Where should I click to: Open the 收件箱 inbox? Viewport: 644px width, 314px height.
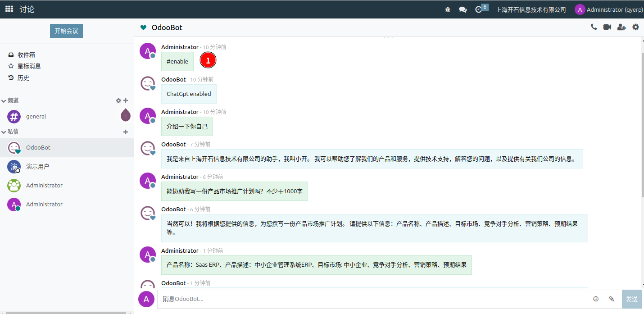click(26, 55)
